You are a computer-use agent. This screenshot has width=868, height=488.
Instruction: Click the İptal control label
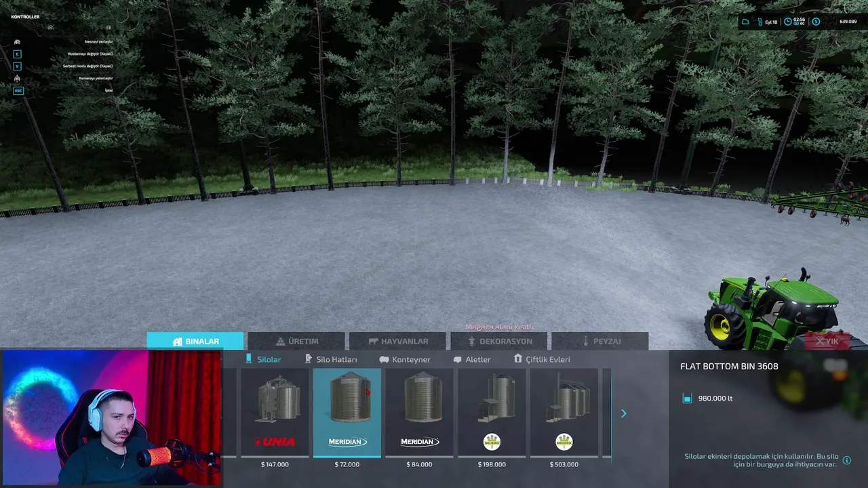click(108, 90)
